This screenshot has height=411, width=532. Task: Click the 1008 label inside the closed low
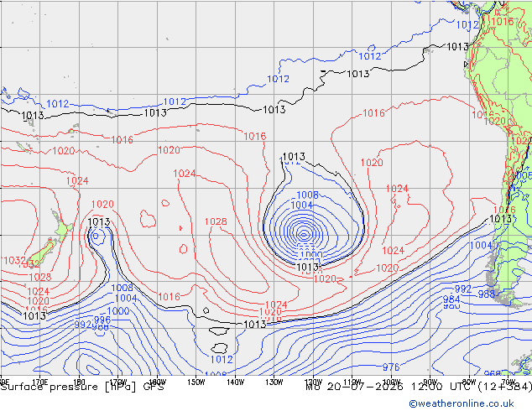[307, 195]
